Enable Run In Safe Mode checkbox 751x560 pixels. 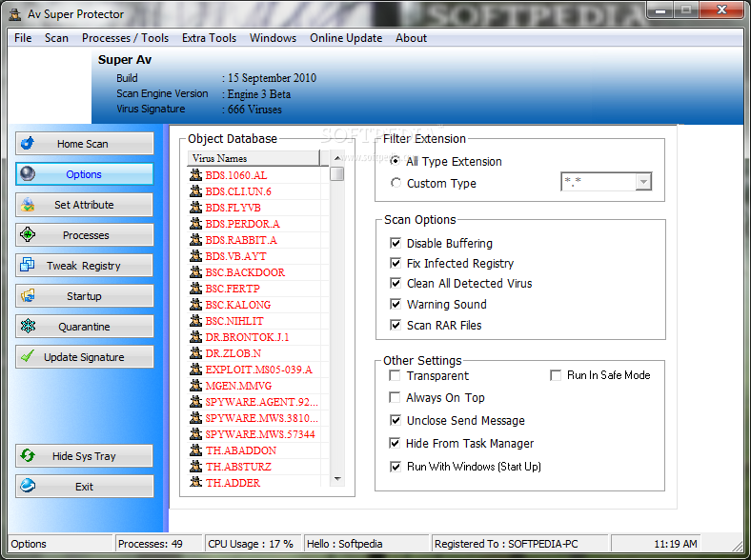coord(556,375)
